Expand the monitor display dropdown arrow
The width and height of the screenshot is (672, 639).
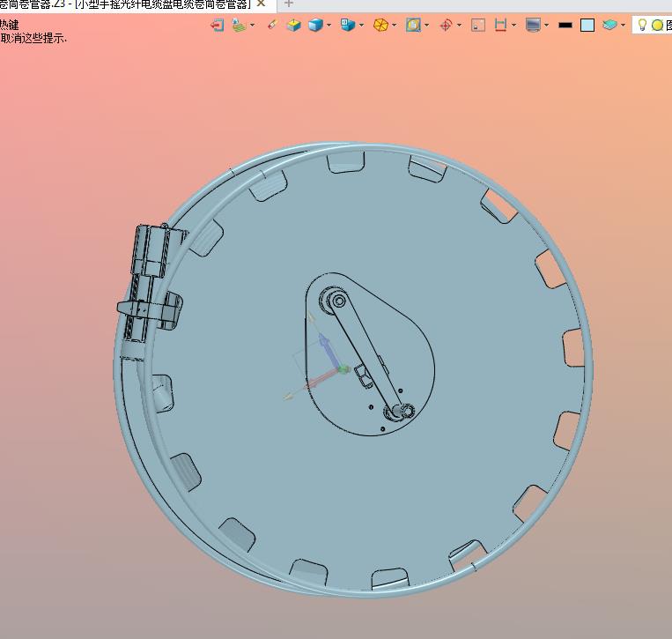(546, 26)
